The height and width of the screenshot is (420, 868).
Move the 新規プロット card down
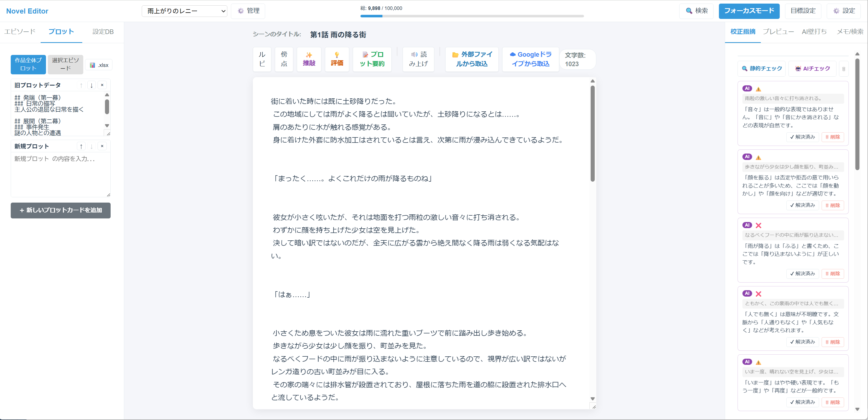(x=91, y=146)
